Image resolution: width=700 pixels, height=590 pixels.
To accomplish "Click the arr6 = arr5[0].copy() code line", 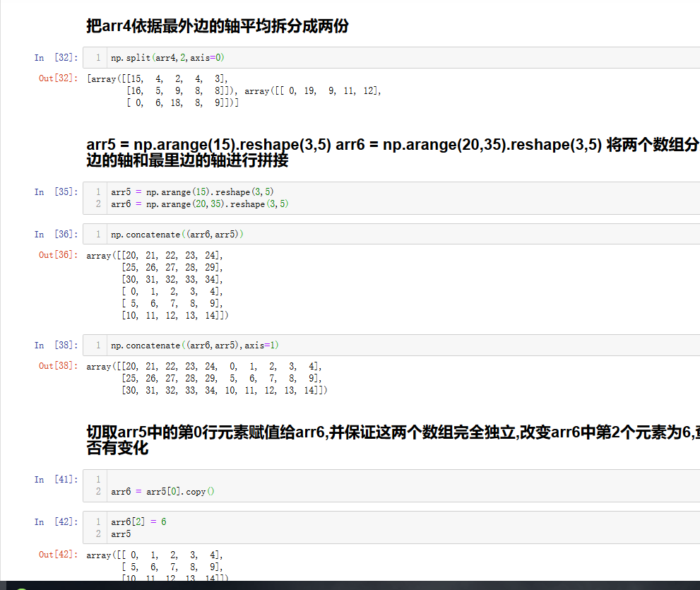I will point(162,491).
